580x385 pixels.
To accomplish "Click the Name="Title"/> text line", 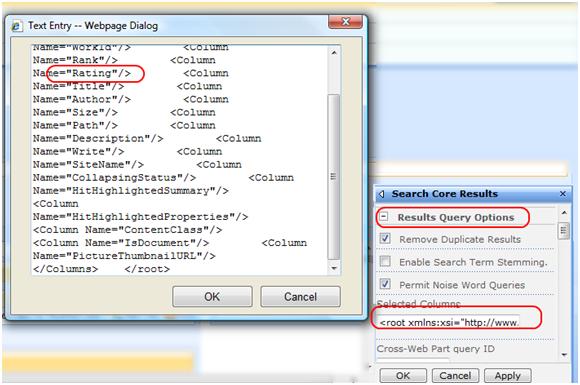I will point(78,86).
